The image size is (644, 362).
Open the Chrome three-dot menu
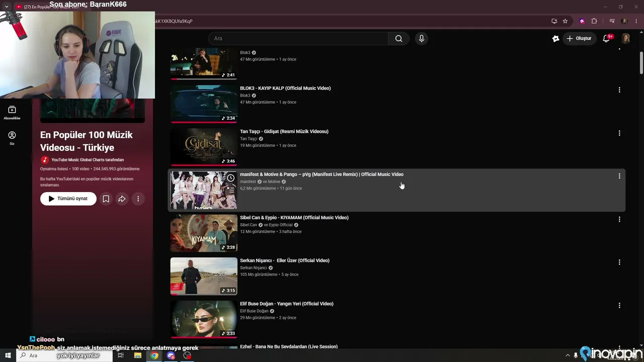coord(635,21)
